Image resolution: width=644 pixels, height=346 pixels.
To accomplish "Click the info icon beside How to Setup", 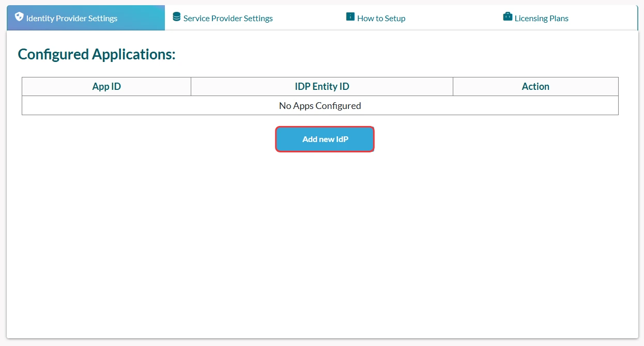I will pos(350,17).
